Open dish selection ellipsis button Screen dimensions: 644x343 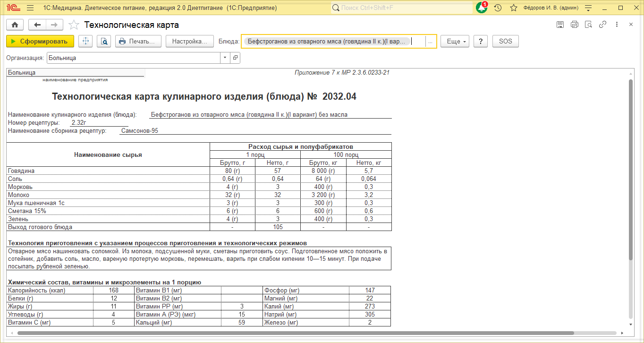pos(430,42)
